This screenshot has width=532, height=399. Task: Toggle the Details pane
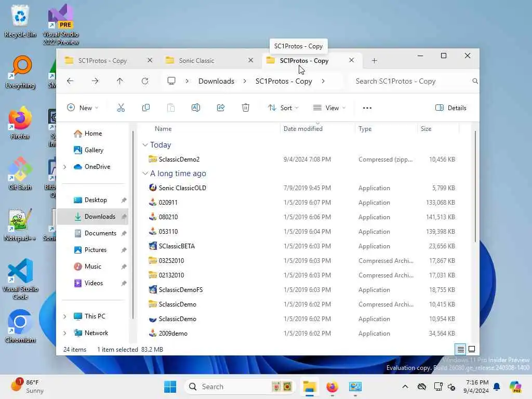451,108
